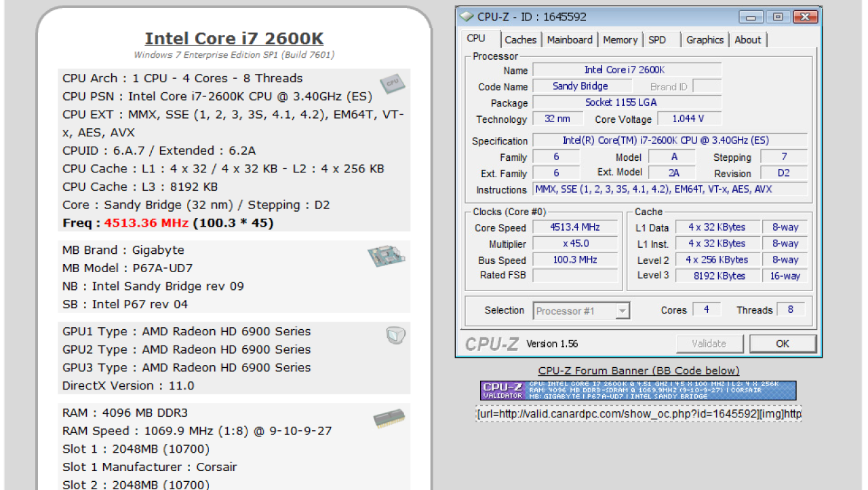Click the Bus Speed value 100.3 MHz

click(575, 260)
